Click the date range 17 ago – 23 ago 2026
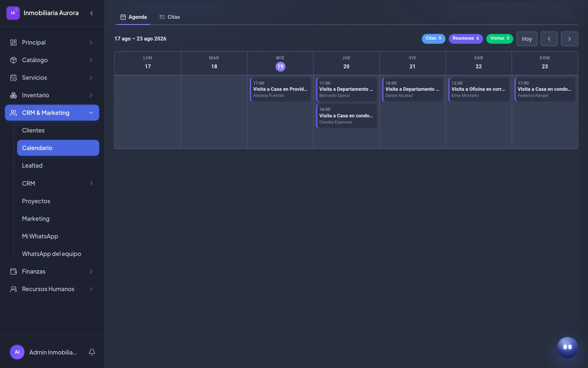The width and height of the screenshot is (588, 368). coord(140,39)
